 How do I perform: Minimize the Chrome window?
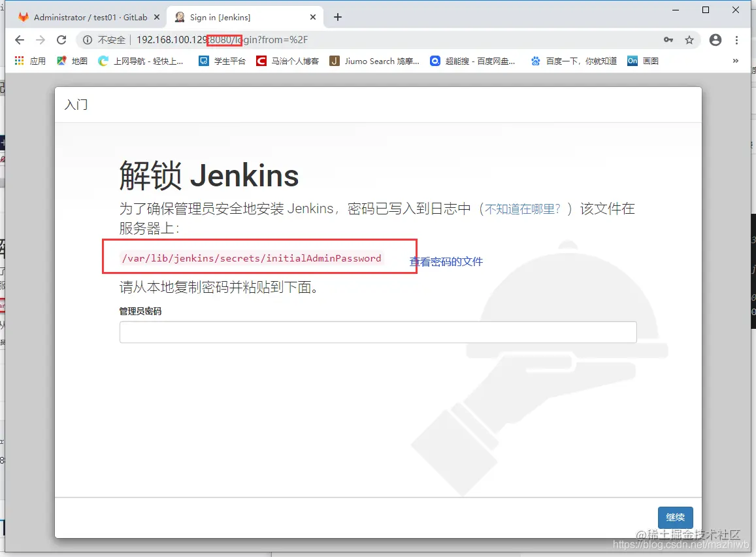[676, 10]
